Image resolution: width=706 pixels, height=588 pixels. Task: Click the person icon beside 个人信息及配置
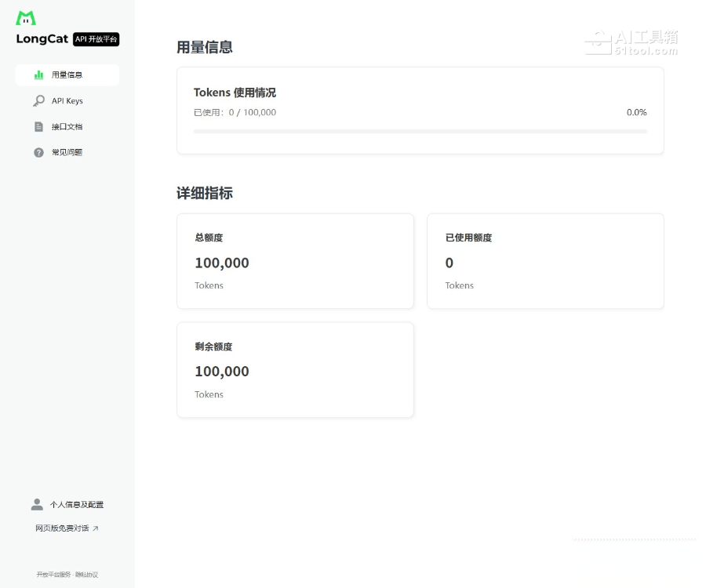[37, 504]
